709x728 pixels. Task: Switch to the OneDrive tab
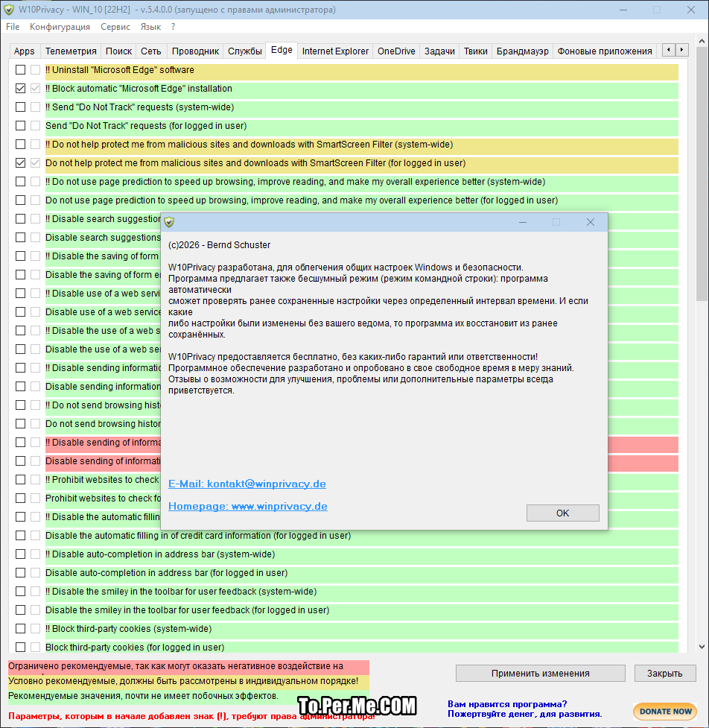coord(396,51)
